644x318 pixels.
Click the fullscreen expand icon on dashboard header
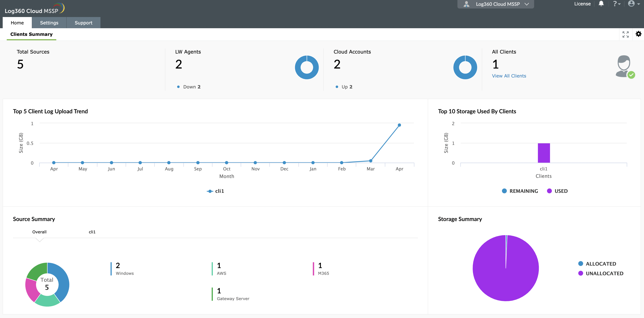[625, 34]
